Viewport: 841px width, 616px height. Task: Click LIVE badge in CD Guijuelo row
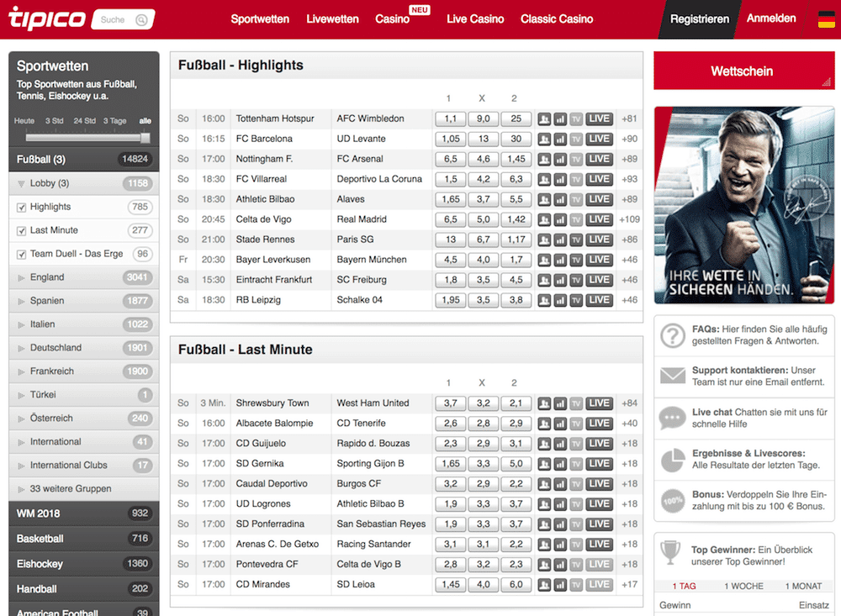pyautogui.click(x=599, y=444)
